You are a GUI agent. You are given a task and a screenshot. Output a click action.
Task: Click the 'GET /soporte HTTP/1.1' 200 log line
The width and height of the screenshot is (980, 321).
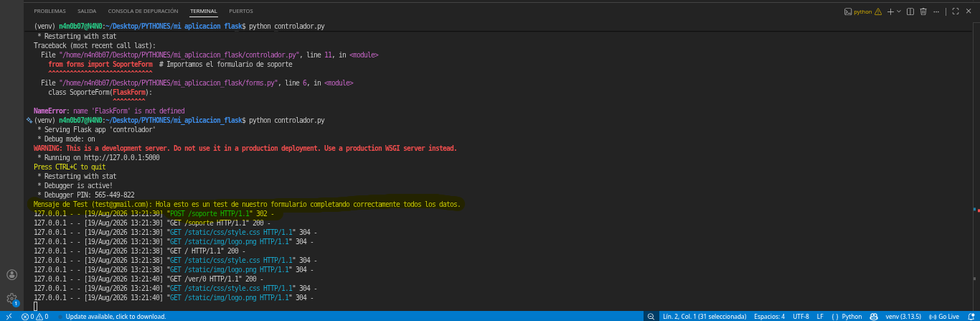[x=151, y=223]
